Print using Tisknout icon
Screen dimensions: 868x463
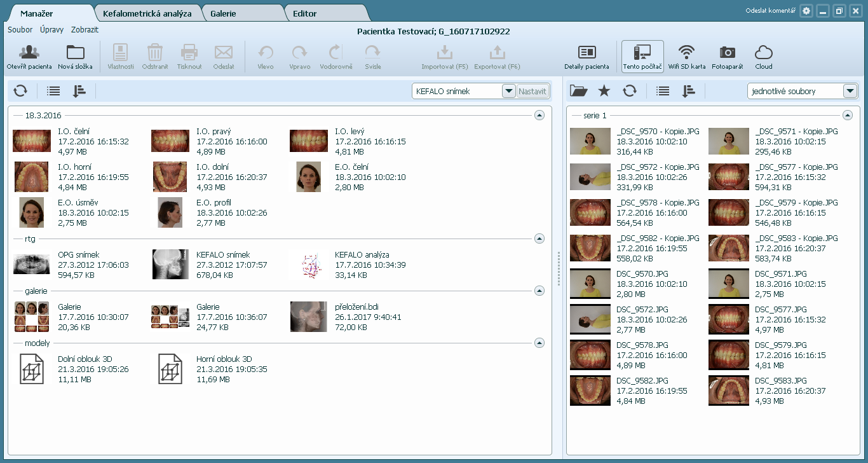[189, 57]
